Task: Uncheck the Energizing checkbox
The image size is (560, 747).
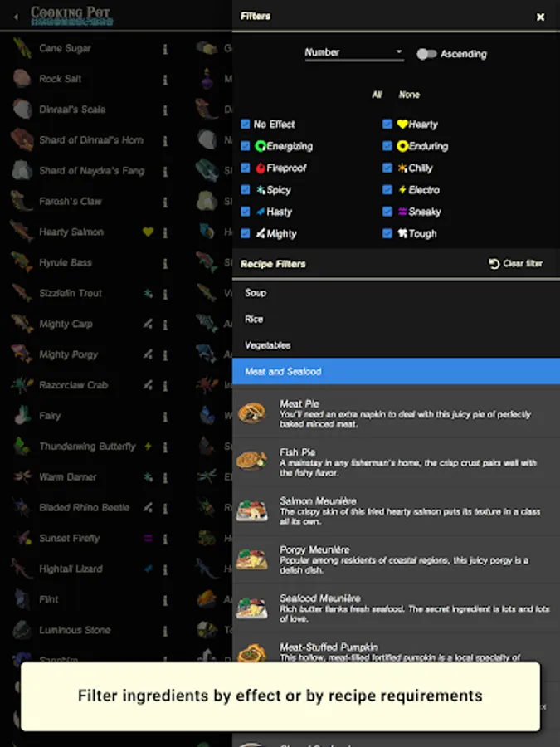Action: click(246, 146)
